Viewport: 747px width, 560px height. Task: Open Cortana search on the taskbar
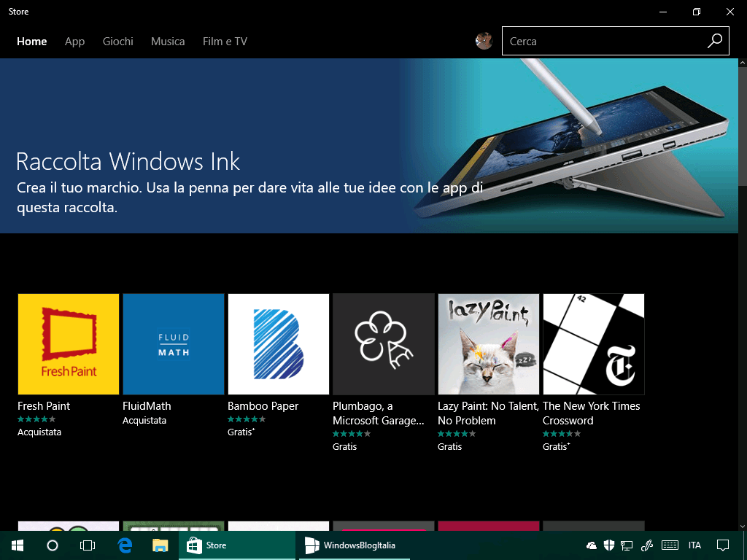[x=51, y=545]
